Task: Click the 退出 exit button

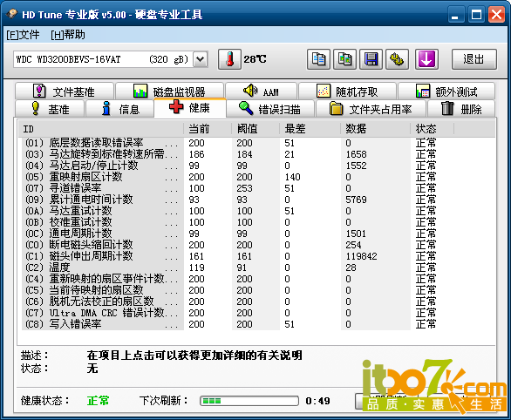Action: (474, 59)
